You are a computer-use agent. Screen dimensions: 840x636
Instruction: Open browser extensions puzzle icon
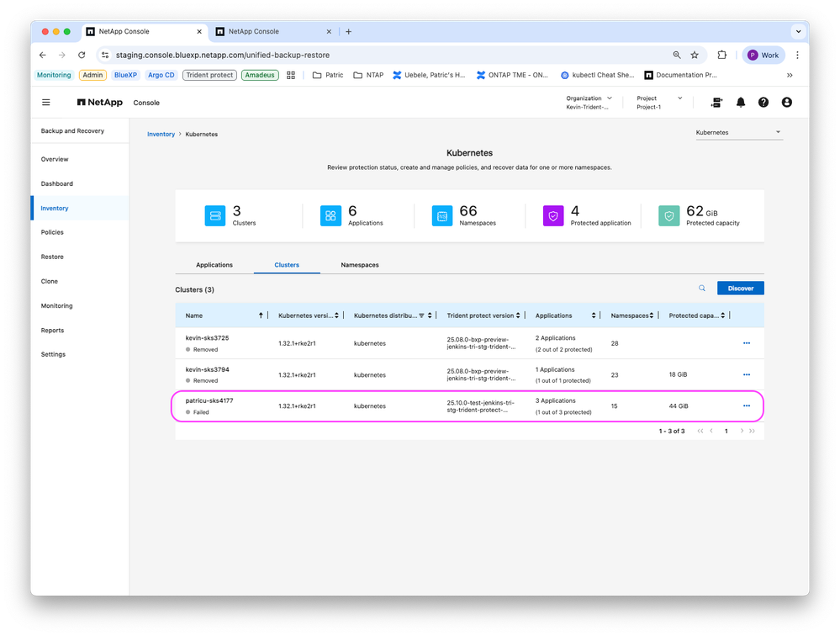721,55
